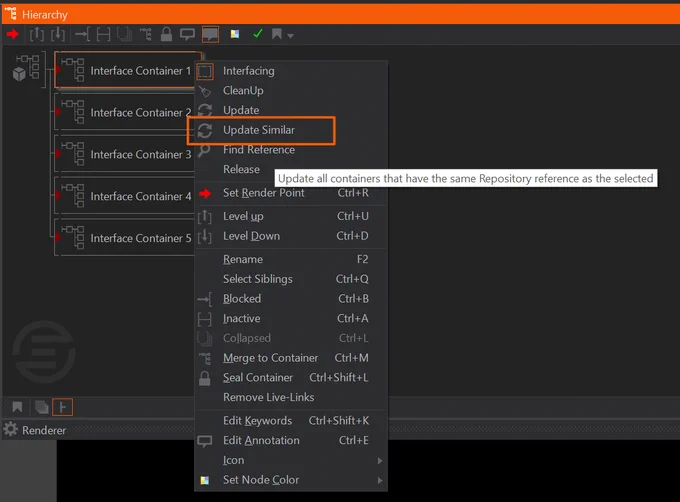Choose Find Reference in the context menu

(291, 150)
